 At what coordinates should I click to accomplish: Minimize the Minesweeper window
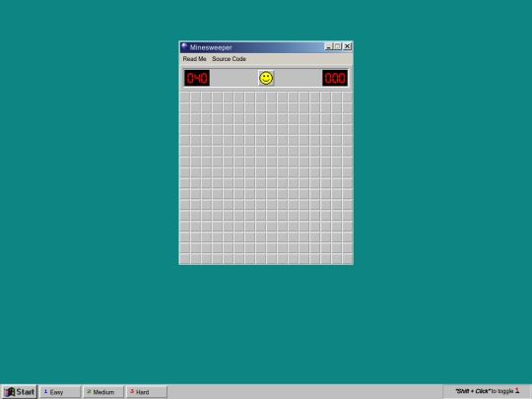(328, 46)
